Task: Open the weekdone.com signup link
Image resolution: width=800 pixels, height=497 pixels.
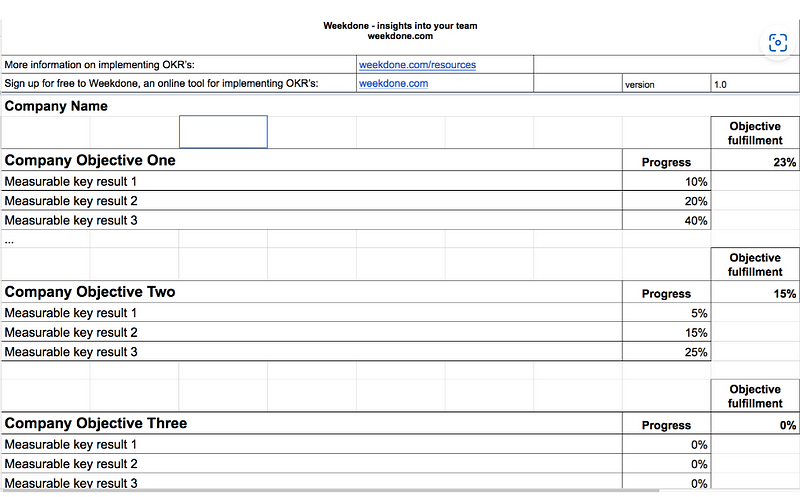Action: coord(393,83)
